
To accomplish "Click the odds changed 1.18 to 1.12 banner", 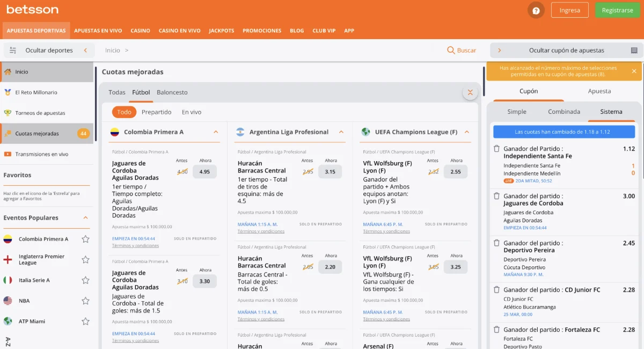I will [x=564, y=132].
